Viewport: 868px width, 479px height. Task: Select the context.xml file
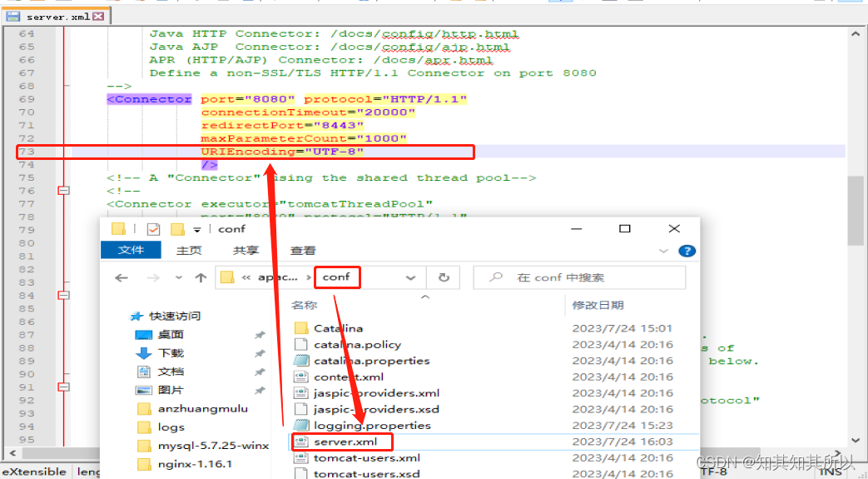[349, 377]
